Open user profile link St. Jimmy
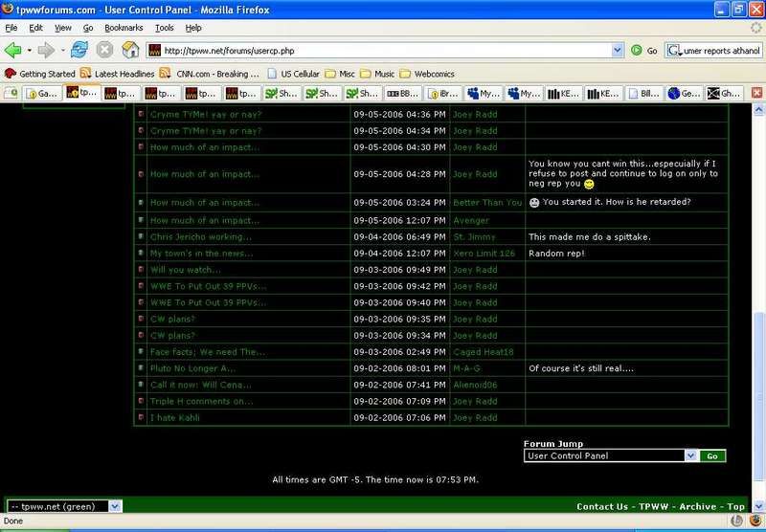766x532 pixels. (473, 236)
